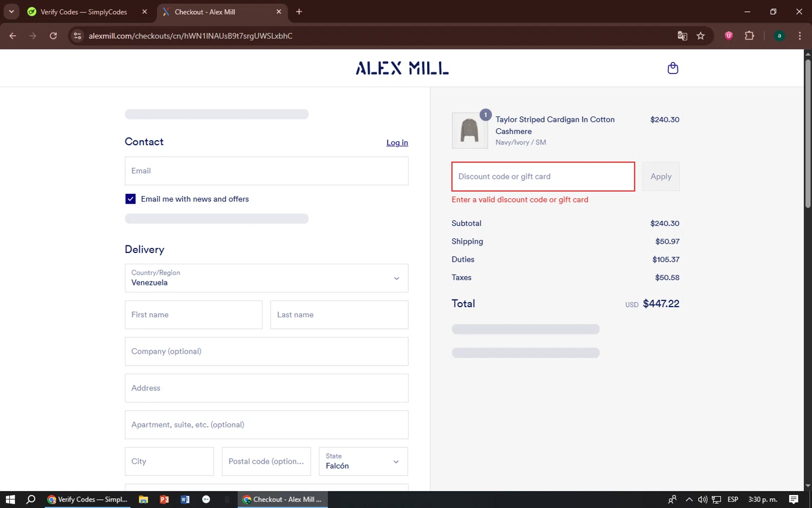Viewport: 812px width, 508px height.
Task: Open the State dropdown showing Falcón
Action: 363,461
